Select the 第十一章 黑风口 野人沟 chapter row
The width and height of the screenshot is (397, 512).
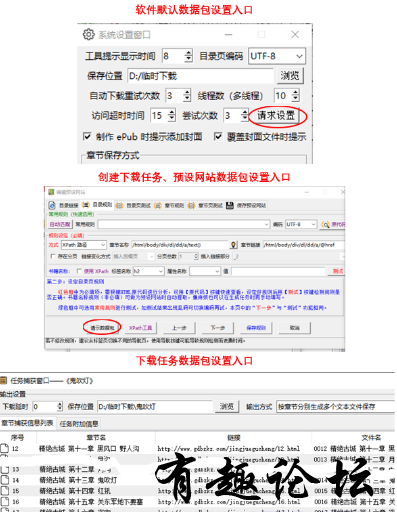[x=198, y=448]
